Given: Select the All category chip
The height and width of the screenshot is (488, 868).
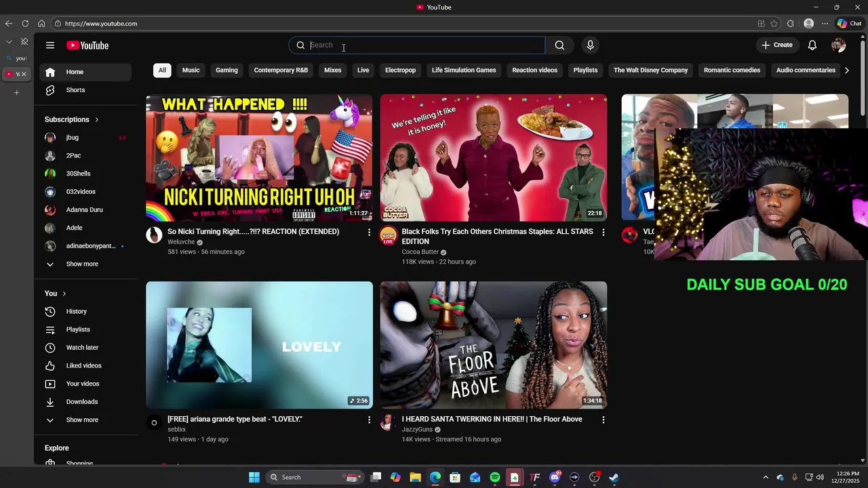Looking at the screenshot, I should coord(162,70).
